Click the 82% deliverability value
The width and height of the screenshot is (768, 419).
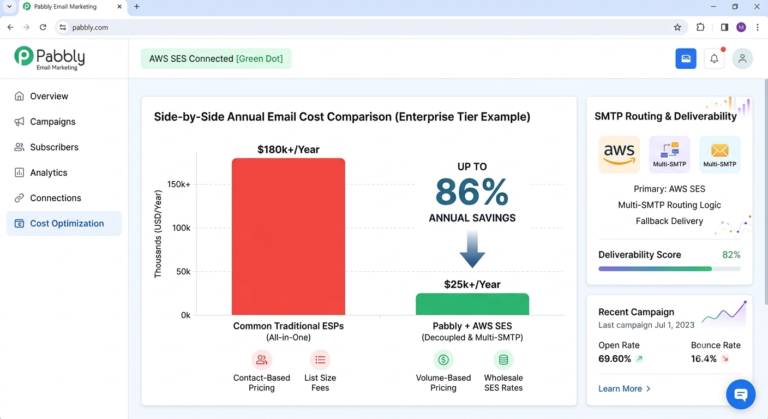coord(731,255)
